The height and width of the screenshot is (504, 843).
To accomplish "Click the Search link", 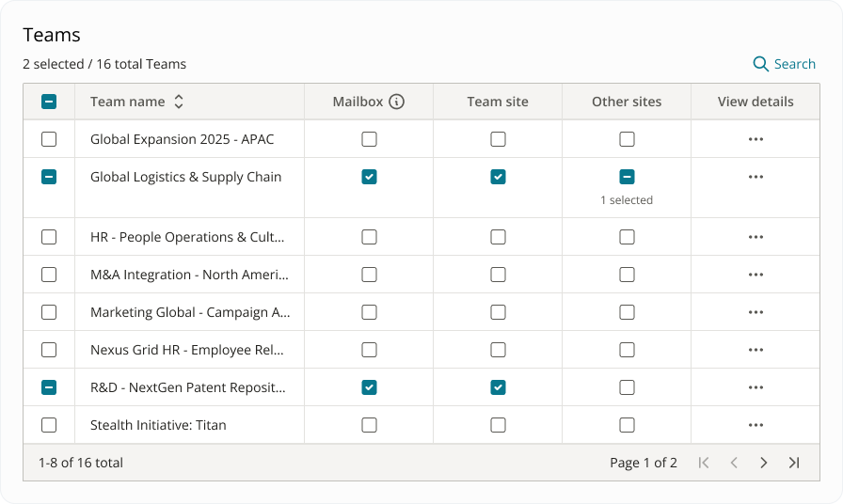I will 785,64.
